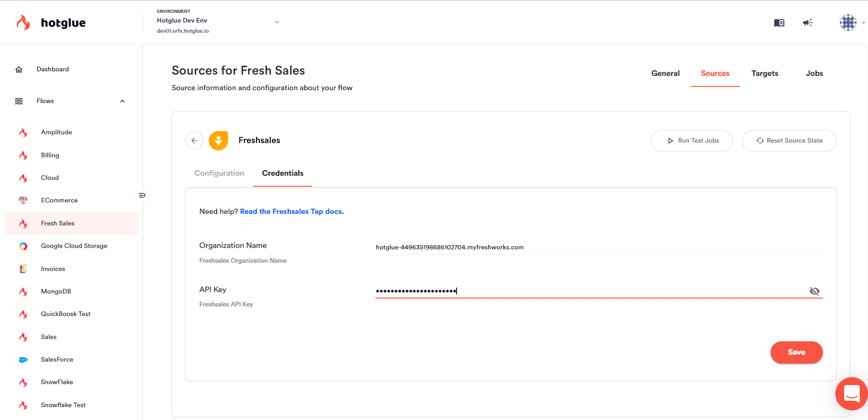Click the Dashboard home icon
Viewport: 868px width, 420px height.
(19, 69)
